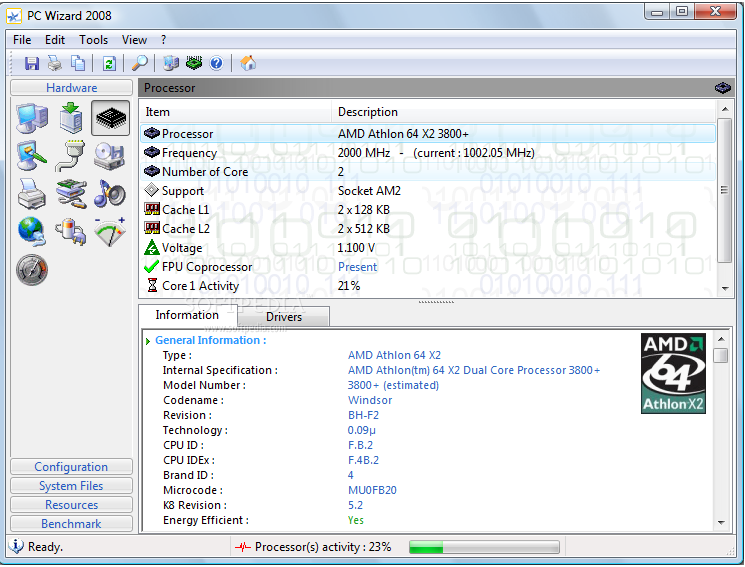Open the File menu
745x567 pixels.
tap(22, 40)
